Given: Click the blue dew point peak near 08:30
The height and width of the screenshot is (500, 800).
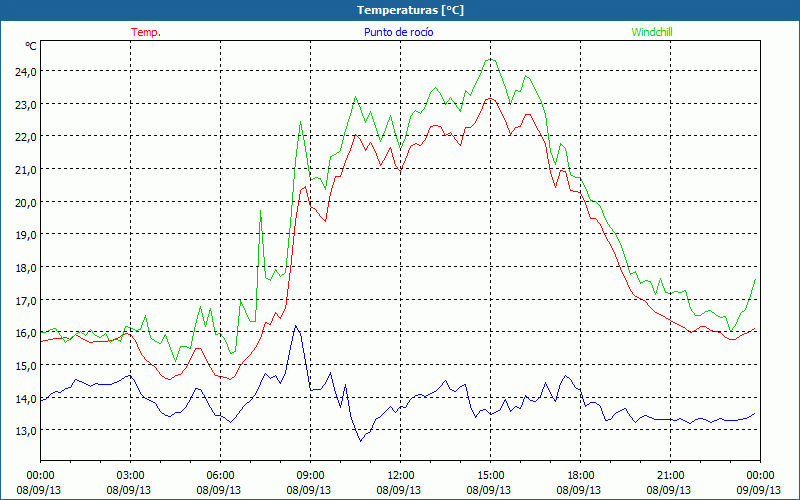Looking at the screenshot, I should tap(295, 326).
